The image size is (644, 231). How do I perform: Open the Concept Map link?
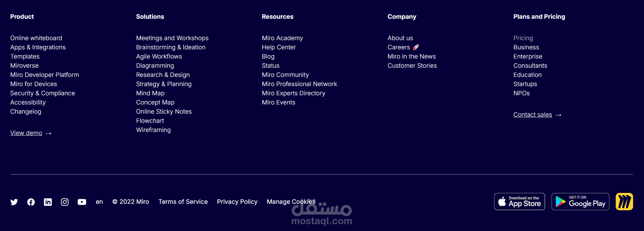(x=155, y=102)
